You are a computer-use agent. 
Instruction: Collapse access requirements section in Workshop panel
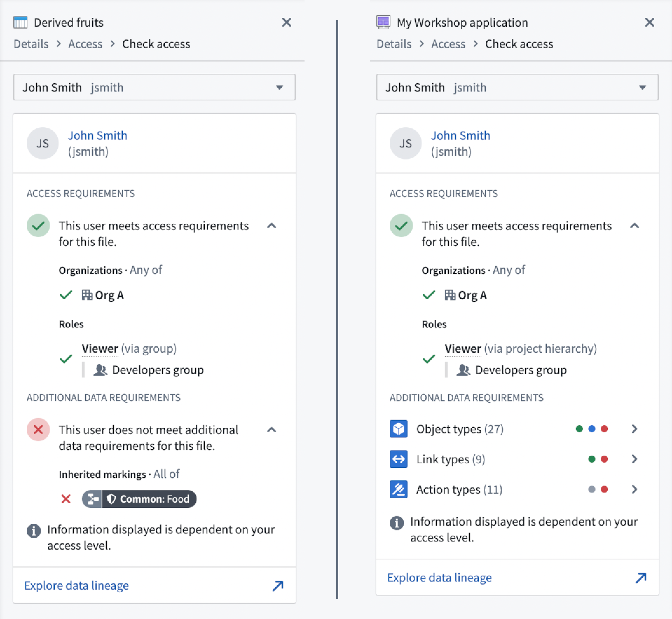point(634,226)
